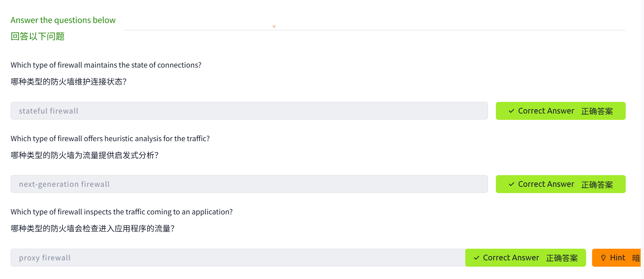Screen dimensions: 644x279
Task: Click Chinese text 哪种类型的防火墙会检查进入应用程序的流量
Action: (93, 229)
